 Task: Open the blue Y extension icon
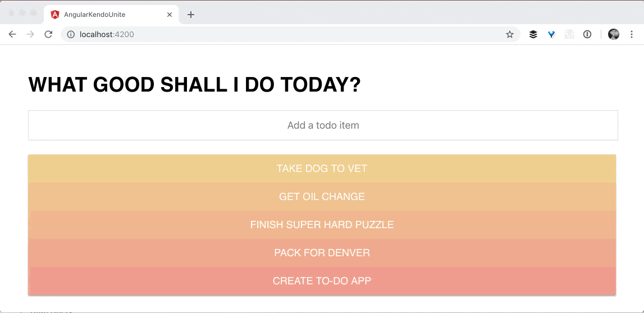551,34
